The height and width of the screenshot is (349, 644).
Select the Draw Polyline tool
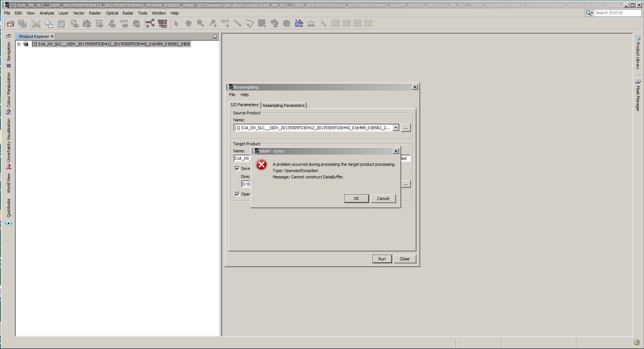tap(250, 23)
